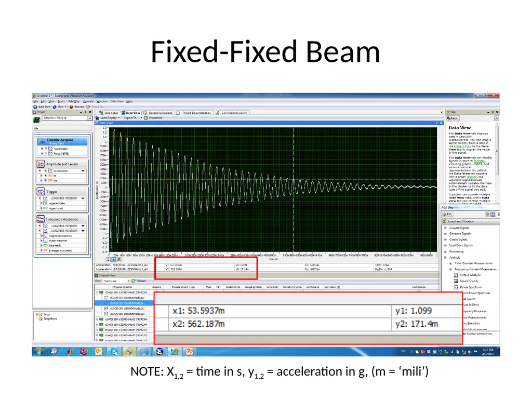Click the Run toolbar icon
The image size is (532, 399).
[x=54, y=107]
